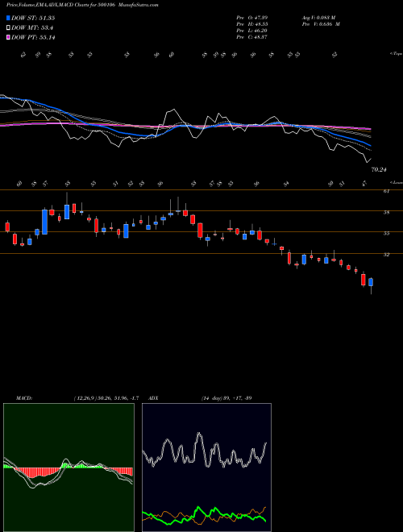This screenshot has height=532, width=403.
Task: Click the 58 price axis label
Action: 386,212
